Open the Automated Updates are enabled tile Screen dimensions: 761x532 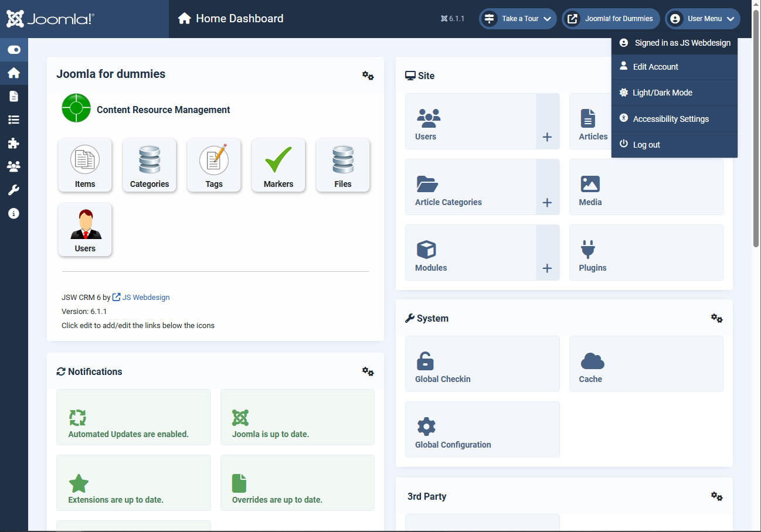[134, 417]
